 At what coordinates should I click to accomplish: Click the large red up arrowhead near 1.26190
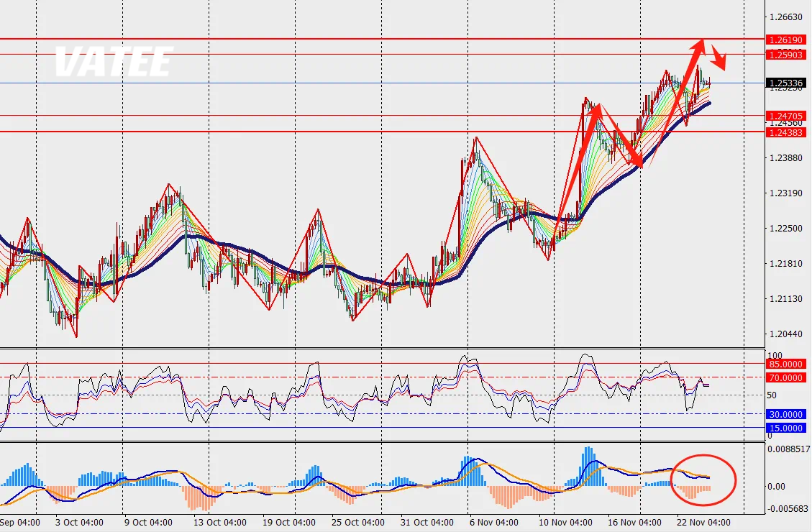[698, 43]
